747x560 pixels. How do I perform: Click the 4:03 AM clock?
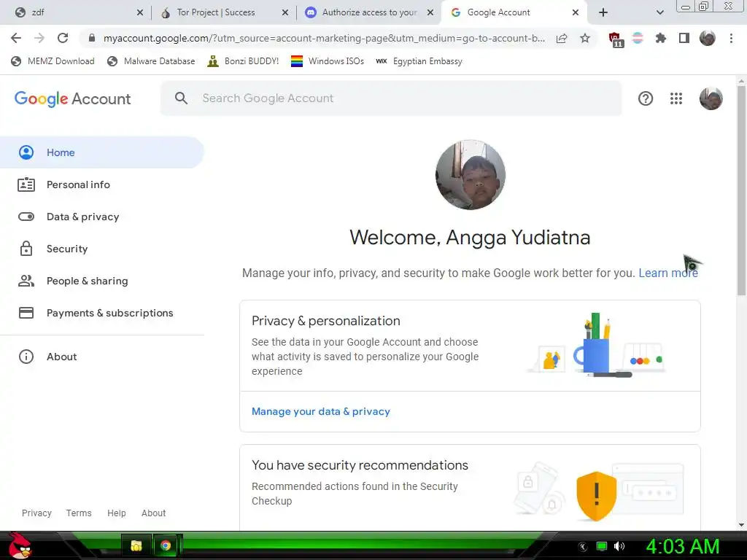pyautogui.click(x=683, y=546)
